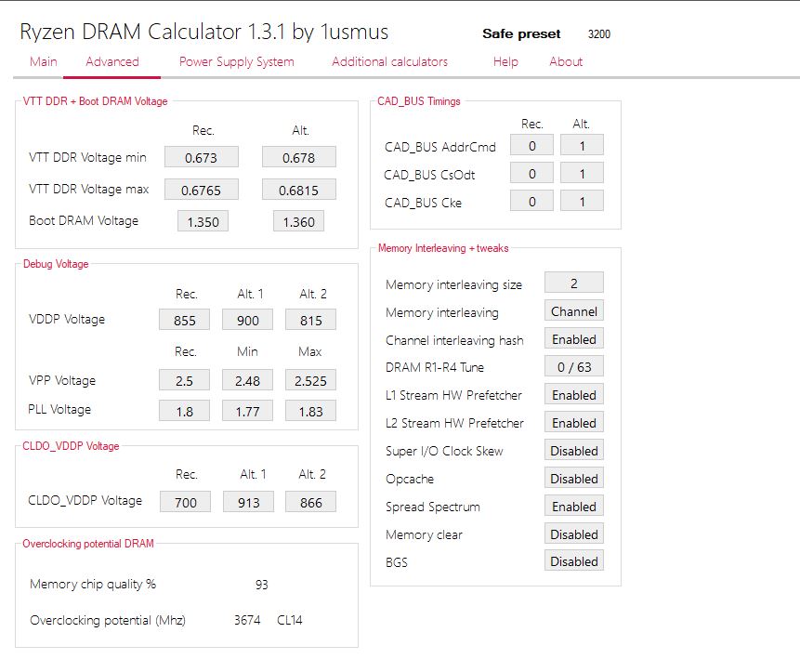Click the Ryzen DRAM Calculator title
This screenshot has height=672, width=800.
coord(204,32)
